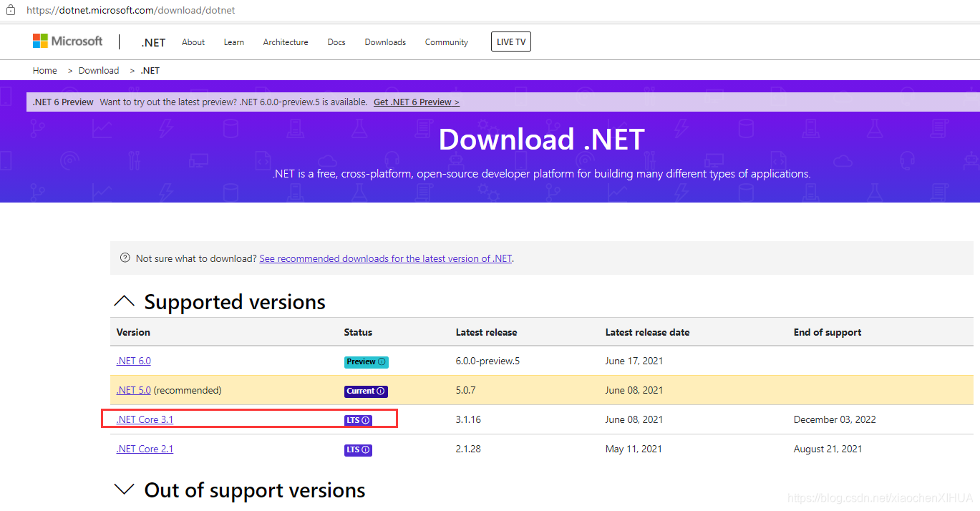Click the May 11, 2021 release date
980x511 pixels.
[634, 449]
